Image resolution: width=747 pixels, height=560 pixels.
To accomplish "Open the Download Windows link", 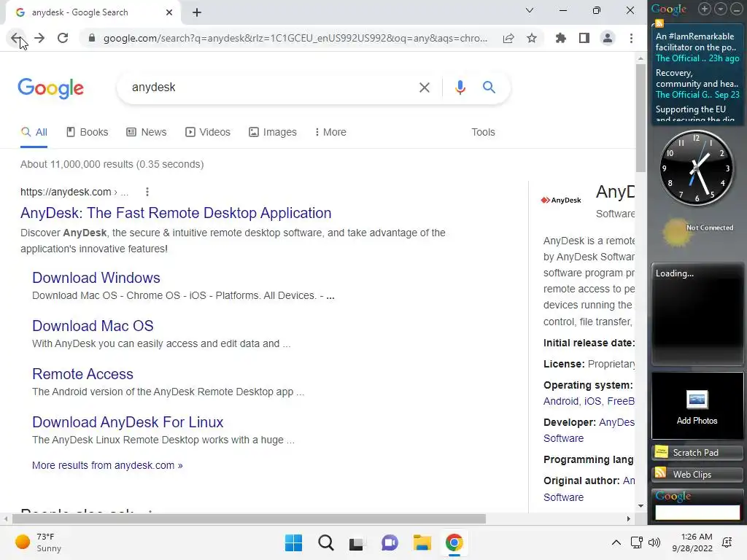I will (96, 278).
